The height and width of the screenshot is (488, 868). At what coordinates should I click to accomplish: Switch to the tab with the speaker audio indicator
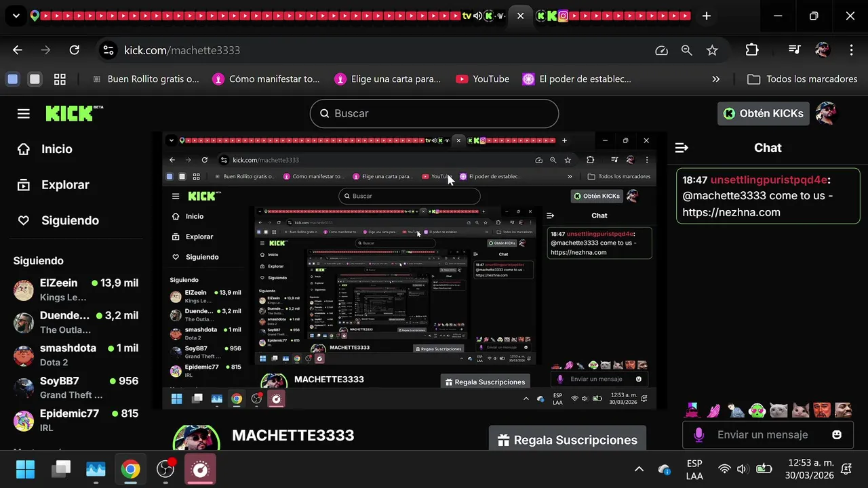(477, 16)
